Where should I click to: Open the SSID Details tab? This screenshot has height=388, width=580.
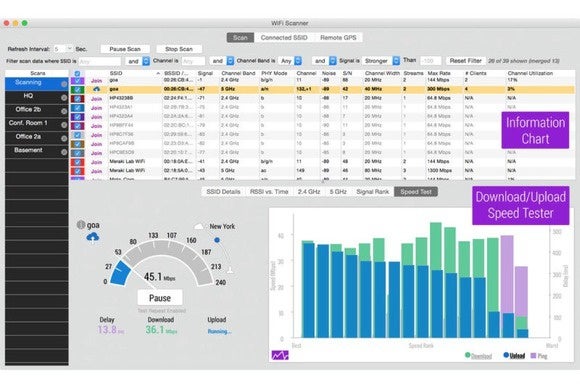coord(223,192)
